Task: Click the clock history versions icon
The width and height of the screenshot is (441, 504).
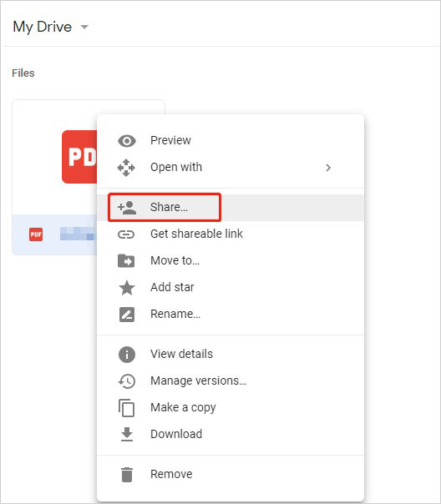Action: [x=127, y=381]
